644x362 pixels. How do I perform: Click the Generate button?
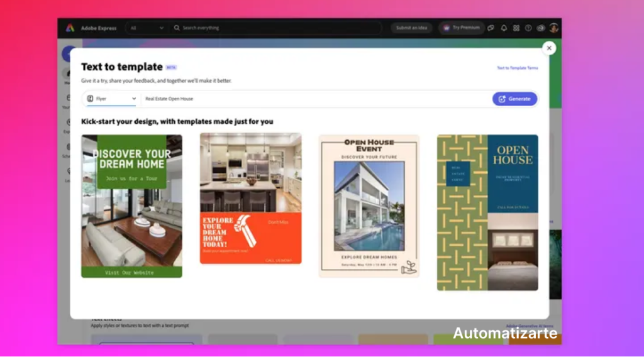coord(514,99)
